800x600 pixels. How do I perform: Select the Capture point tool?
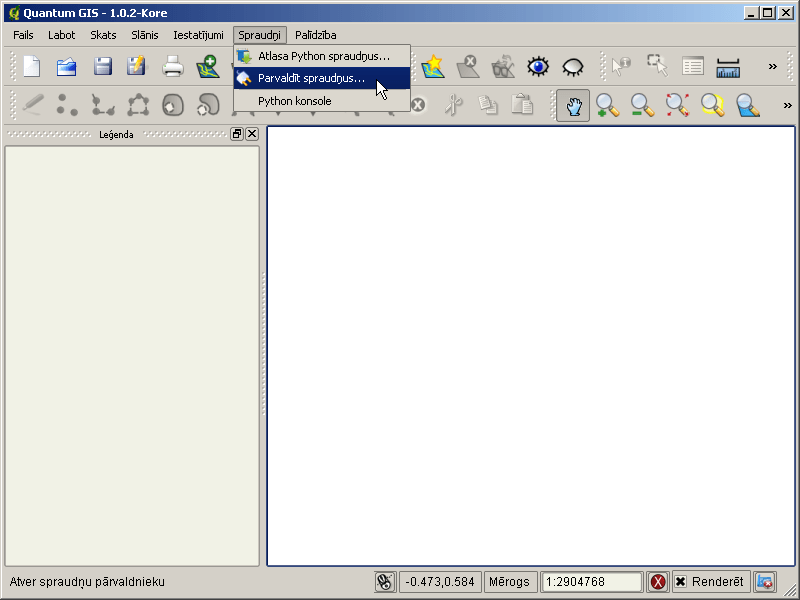click(x=67, y=105)
